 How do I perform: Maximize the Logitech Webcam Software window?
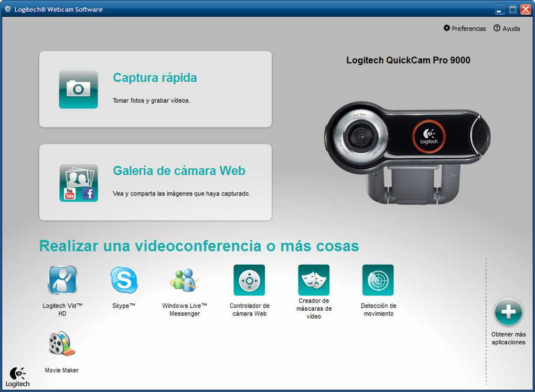click(512, 9)
